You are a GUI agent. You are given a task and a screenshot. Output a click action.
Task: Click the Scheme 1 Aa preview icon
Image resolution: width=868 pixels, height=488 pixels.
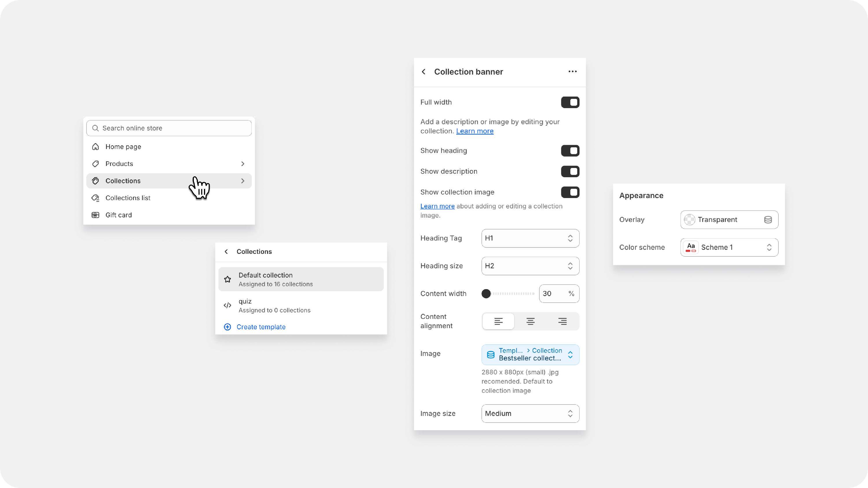(691, 247)
